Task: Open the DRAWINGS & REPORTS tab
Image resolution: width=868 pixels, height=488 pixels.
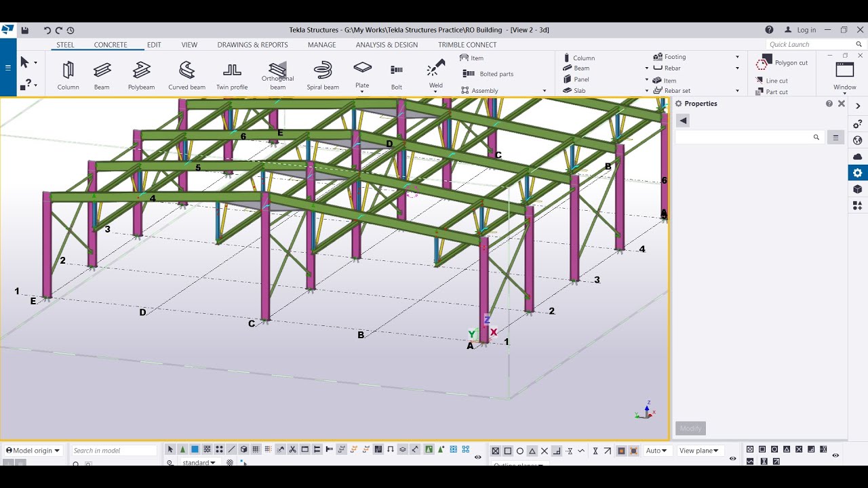Action: click(252, 45)
